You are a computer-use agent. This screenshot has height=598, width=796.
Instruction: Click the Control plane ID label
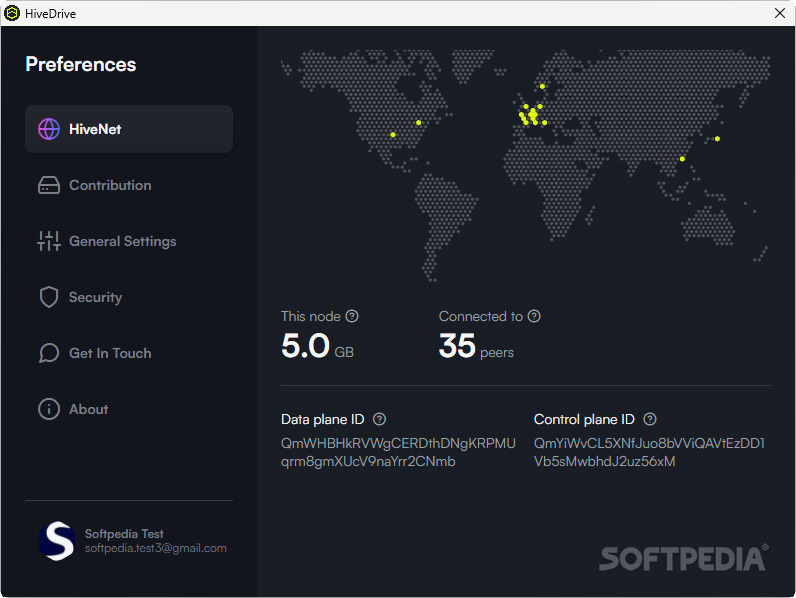point(584,419)
